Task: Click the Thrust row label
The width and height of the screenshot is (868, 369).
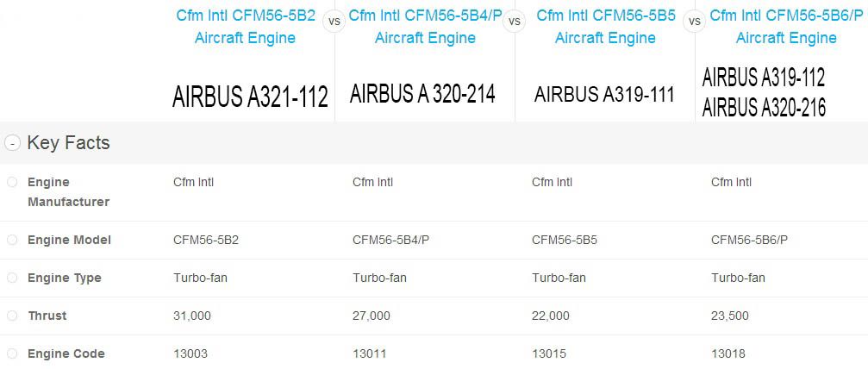Action: (x=47, y=316)
